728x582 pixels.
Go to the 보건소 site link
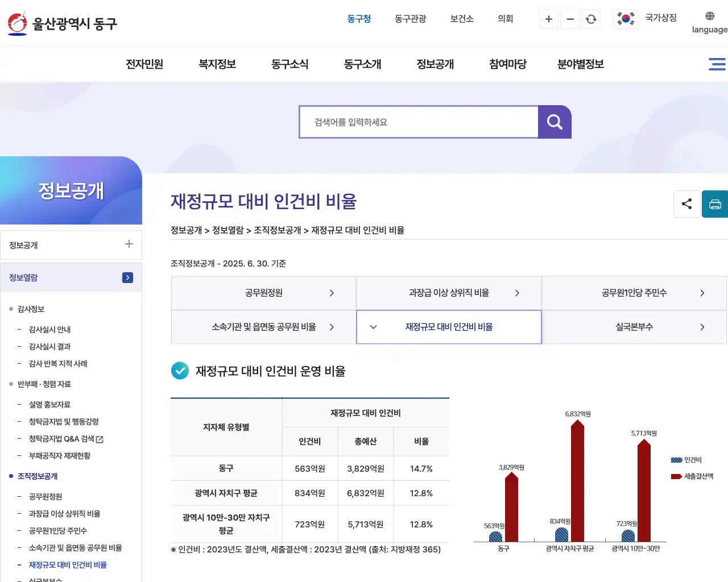462,19
